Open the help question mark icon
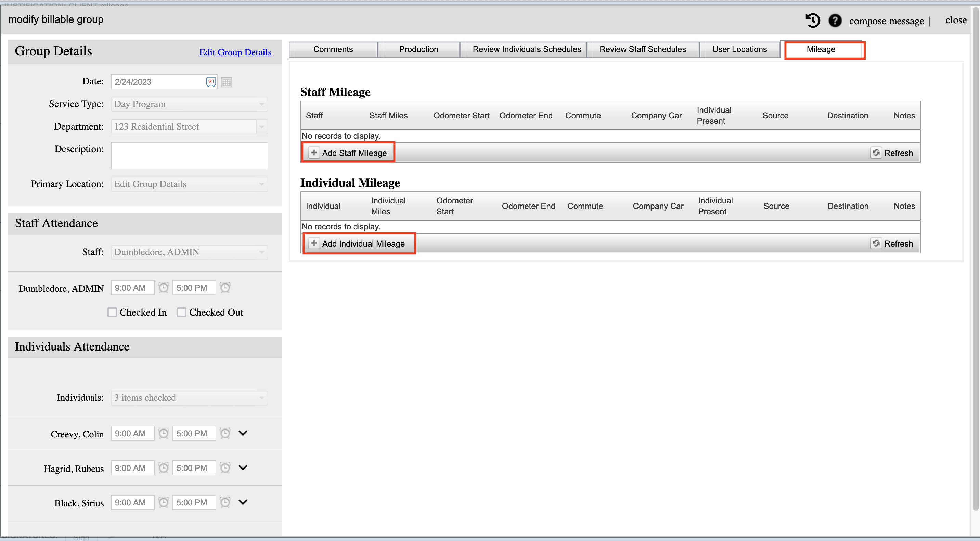Screen dimensions: 980x541 tap(835, 20)
